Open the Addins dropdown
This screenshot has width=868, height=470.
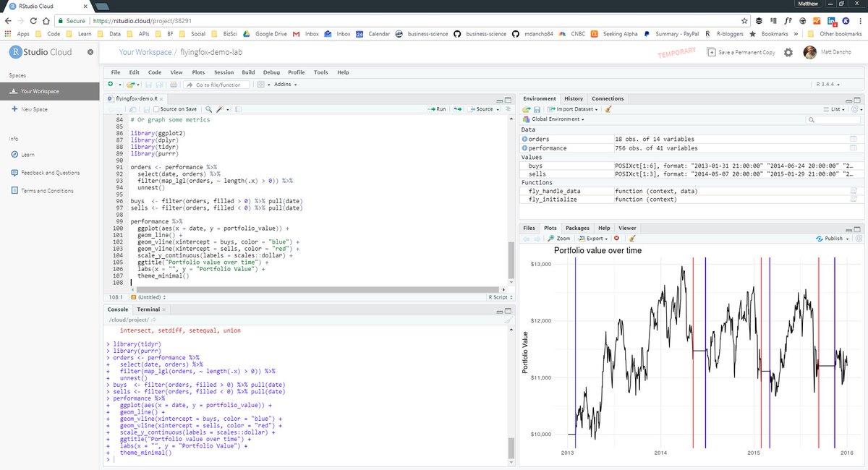[285, 85]
